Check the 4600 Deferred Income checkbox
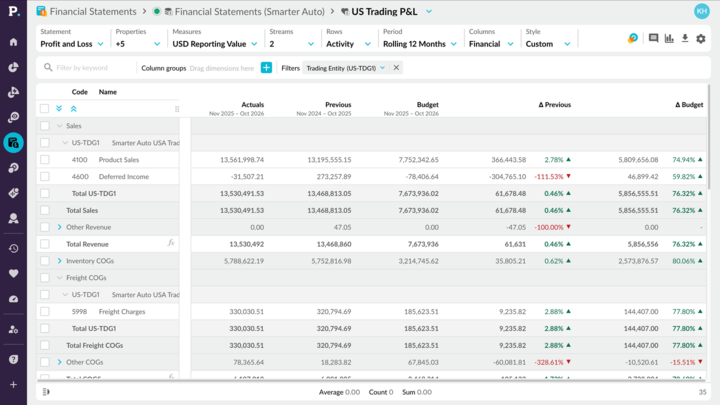Screen dimensions: 720x405 click(x=45, y=176)
